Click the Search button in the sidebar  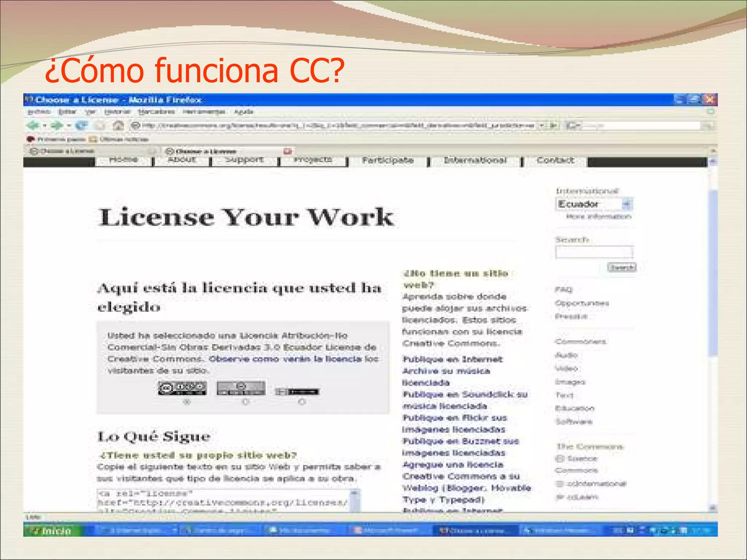pos(622,267)
